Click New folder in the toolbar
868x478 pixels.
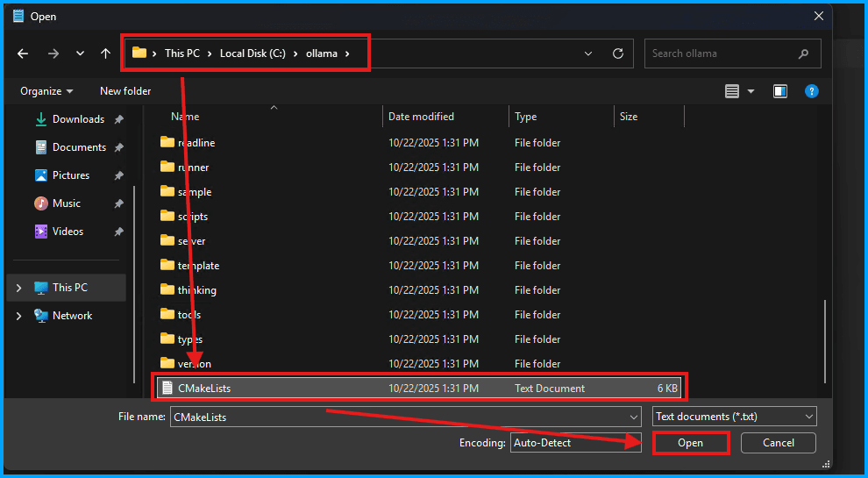[125, 91]
